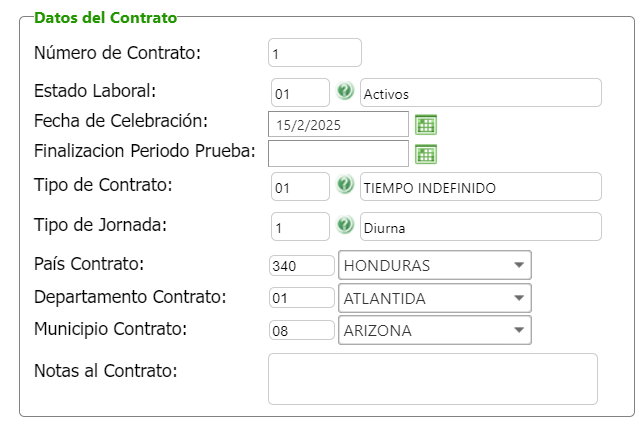The width and height of the screenshot is (637, 421).
Task: Open calendar for Finalizacion Periodo Prueba
Action: pos(426,153)
